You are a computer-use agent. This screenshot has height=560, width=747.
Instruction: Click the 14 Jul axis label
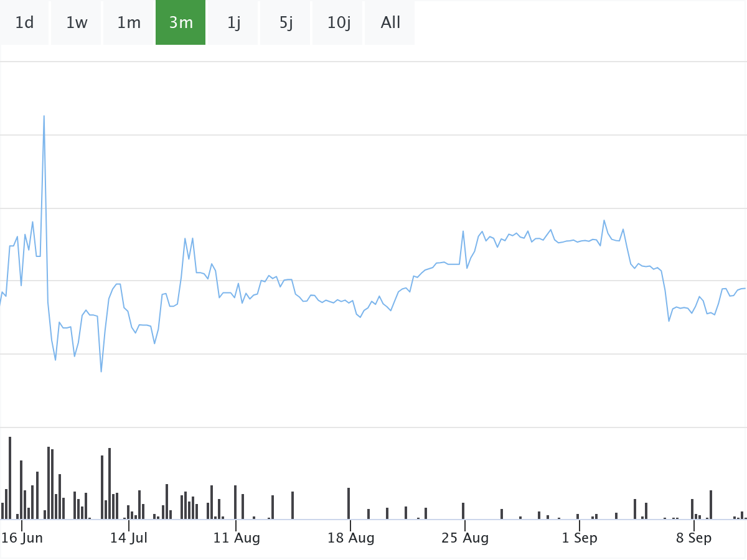pyautogui.click(x=129, y=538)
